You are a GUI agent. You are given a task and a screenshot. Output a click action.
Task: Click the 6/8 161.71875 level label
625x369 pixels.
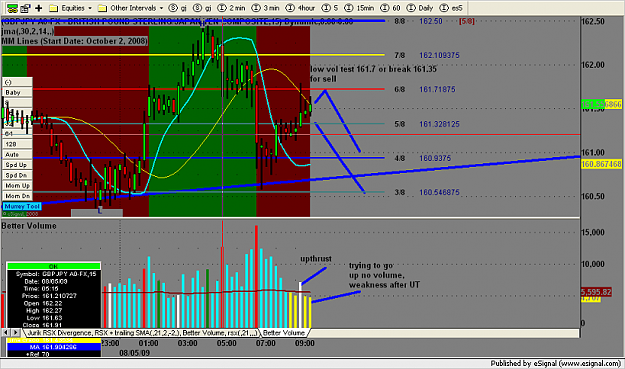tap(425, 89)
